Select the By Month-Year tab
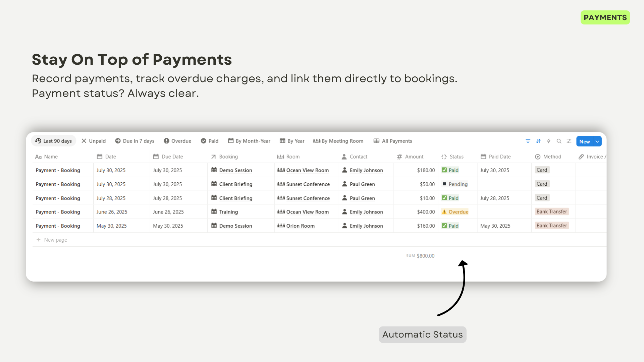Image resolution: width=644 pixels, height=362 pixels. pos(249,141)
